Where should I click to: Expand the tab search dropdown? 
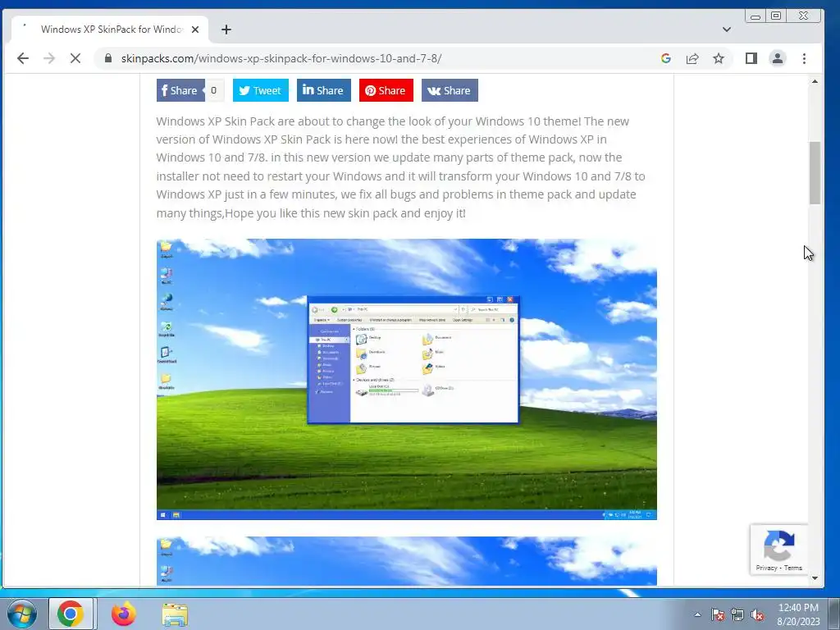click(727, 30)
